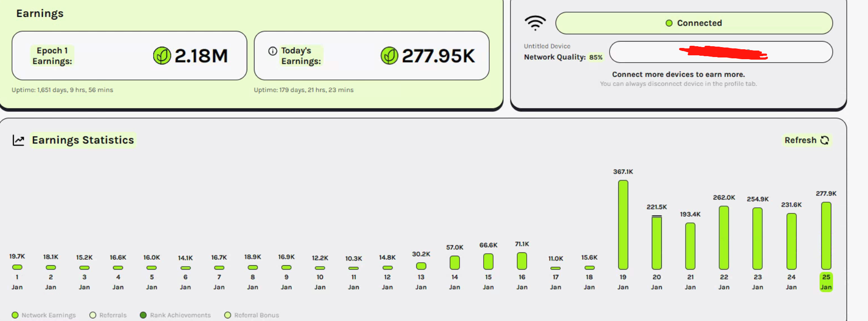Viewport: 868px width, 321px height.
Task: Select the 19 Jan bar showing 367.1K
Action: pyautogui.click(x=623, y=225)
